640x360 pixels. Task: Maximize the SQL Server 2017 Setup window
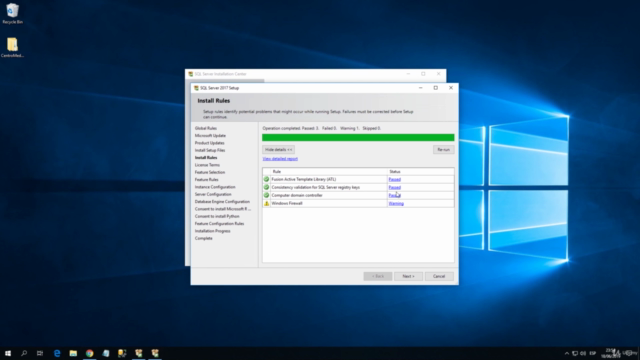pyautogui.click(x=436, y=88)
